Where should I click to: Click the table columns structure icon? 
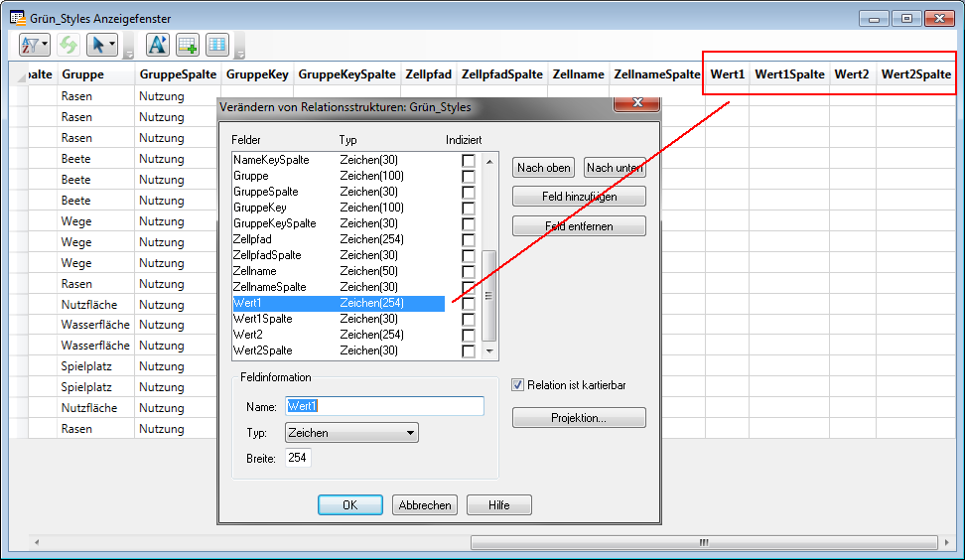(x=216, y=45)
